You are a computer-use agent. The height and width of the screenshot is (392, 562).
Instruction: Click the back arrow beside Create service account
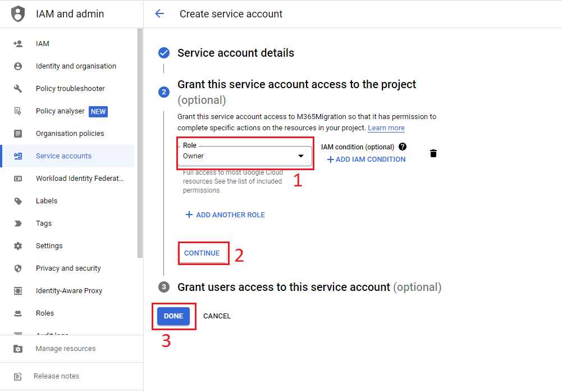(x=159, y=13)
